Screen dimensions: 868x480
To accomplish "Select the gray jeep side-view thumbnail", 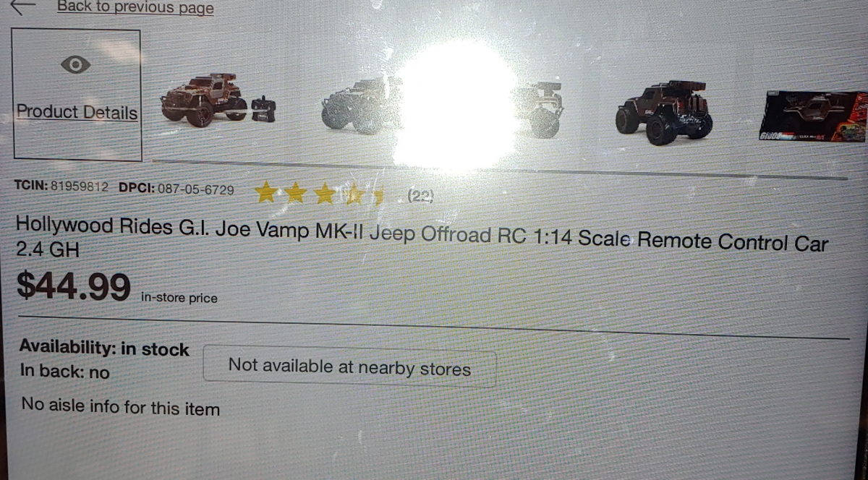I will [359, 106].
